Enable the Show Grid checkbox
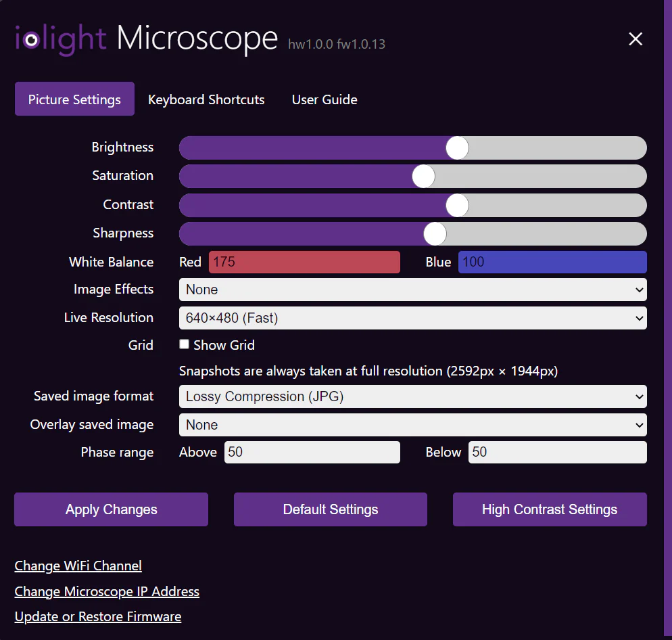The height and width of the screenshot is (640, 672). pyautogui.click(x=184, y=344)
